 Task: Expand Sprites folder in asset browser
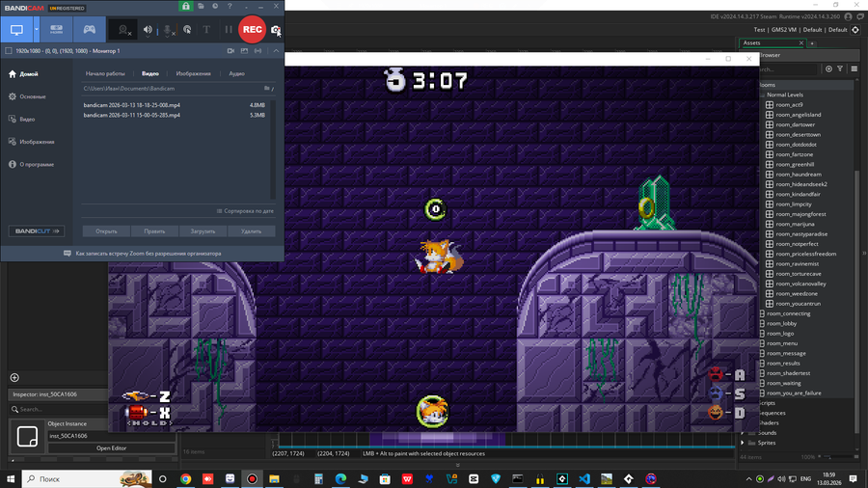743,444
